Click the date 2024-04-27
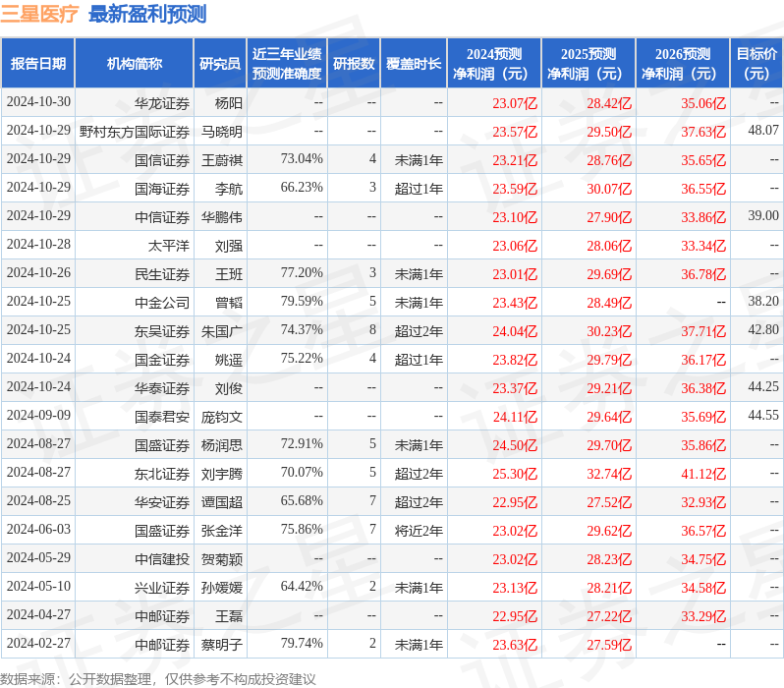 pos(38,615)
